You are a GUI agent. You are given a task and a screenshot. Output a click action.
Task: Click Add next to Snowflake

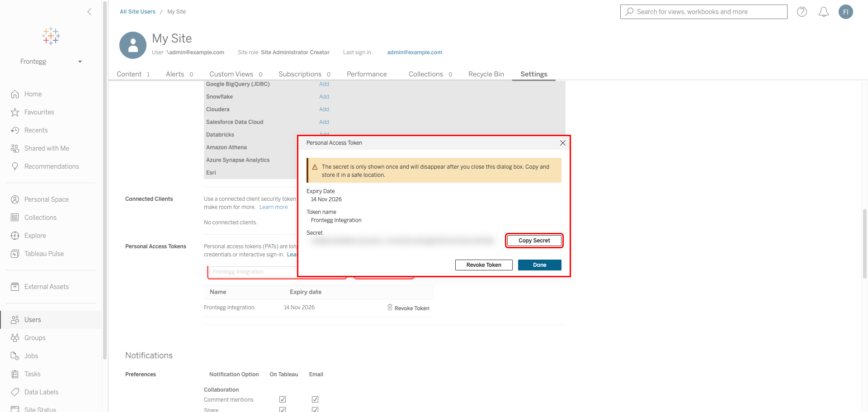click(324, 97)
